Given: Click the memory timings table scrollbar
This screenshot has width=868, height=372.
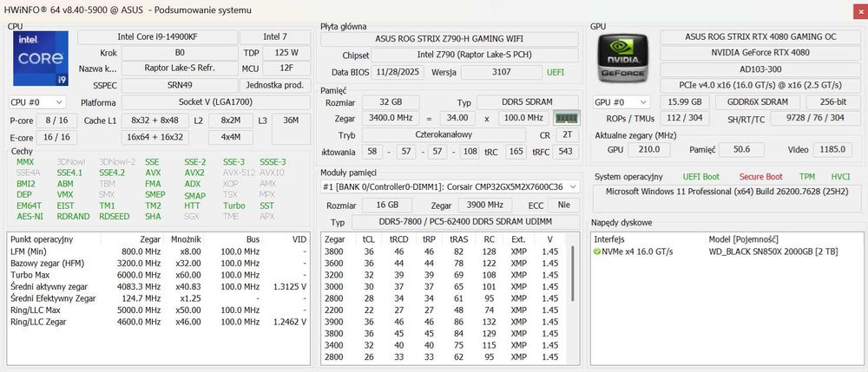Looking at the screenshot, I should [x=572, y=274].
